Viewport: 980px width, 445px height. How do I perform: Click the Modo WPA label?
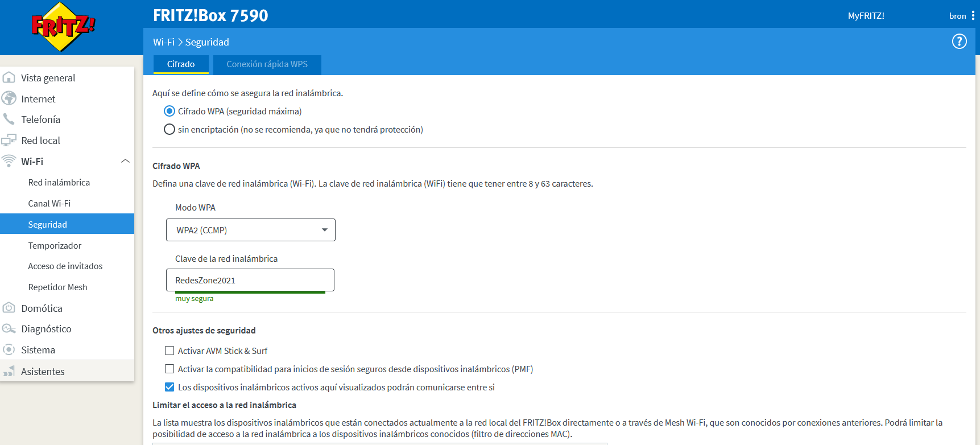(x=195, y=207)
